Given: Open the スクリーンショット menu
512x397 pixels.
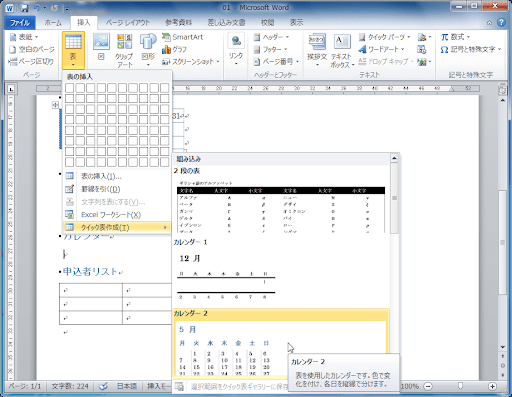Looking at the screenshot, I should (x=190, y=62).
